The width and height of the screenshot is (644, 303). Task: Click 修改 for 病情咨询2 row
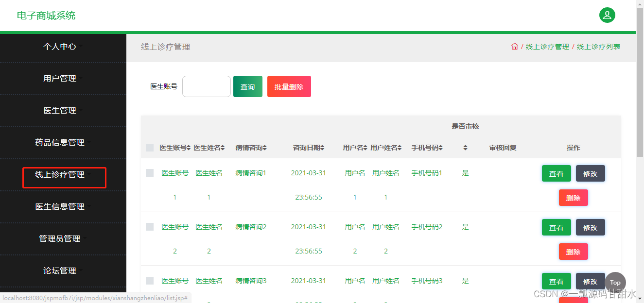pyautogui.click(x=591, y=227)
